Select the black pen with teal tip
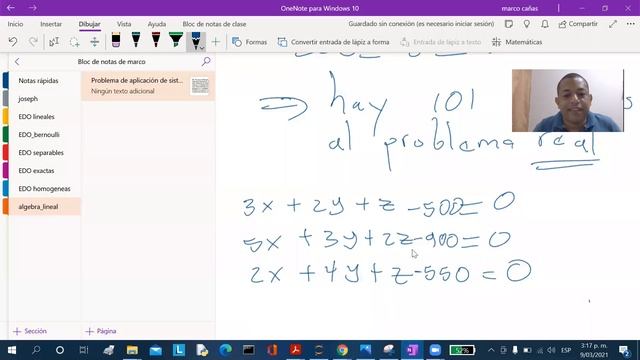Image resolution: width=640 pixels, height=360 pixels. (136, 40)
